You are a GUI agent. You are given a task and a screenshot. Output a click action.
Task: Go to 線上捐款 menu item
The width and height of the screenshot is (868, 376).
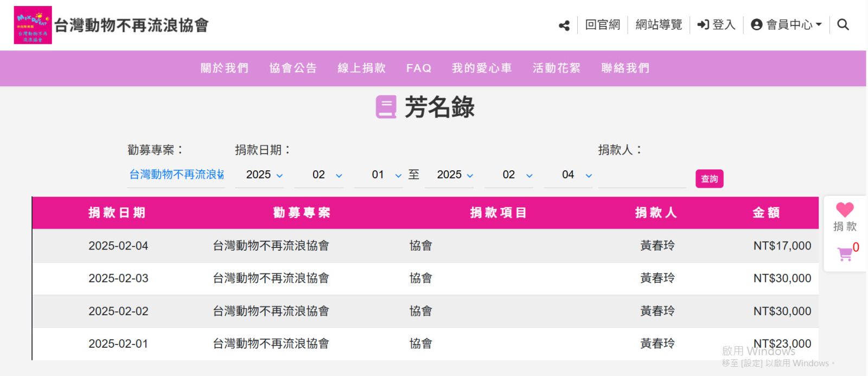361,68
